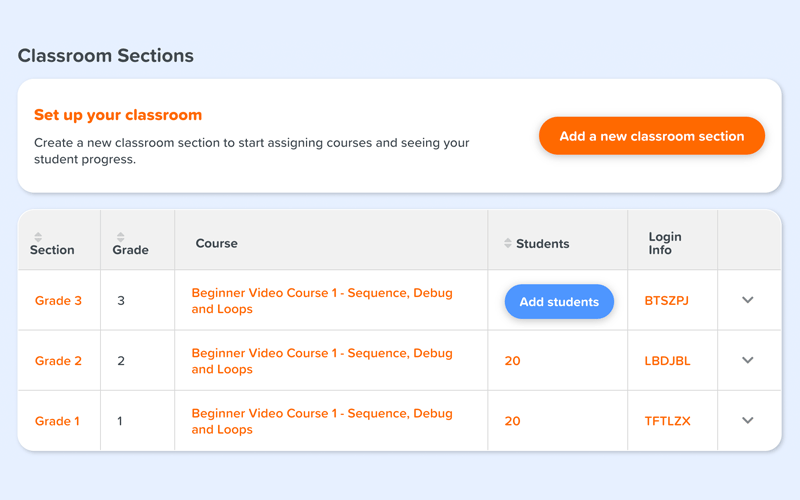Open the Grade 3 section link

(58, 301)
